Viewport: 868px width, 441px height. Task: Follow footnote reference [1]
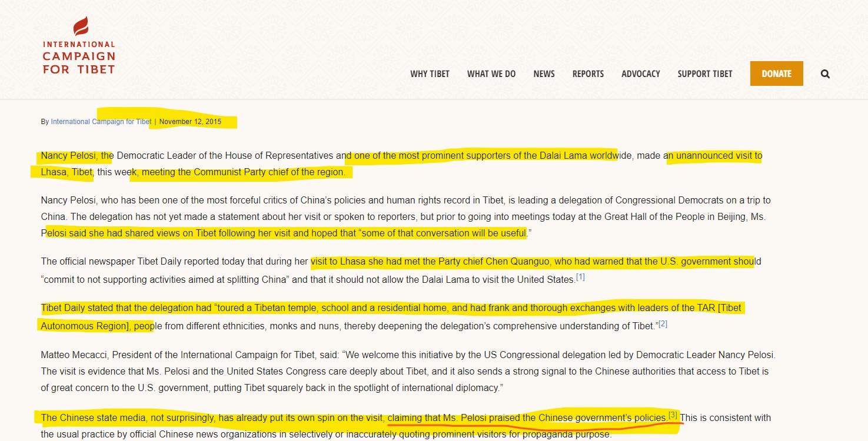tap(580, 277)
